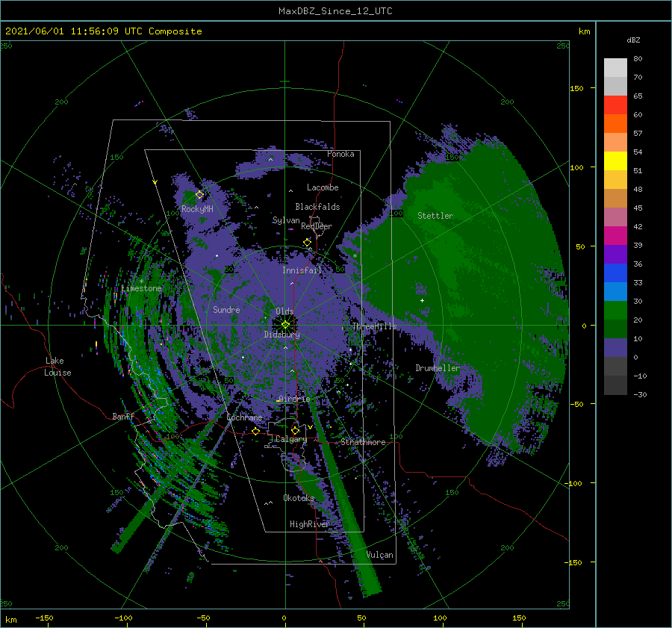This screenshot has width=672, height=628.
Task: Click the HighRiver town label
Action: click(x=309, y=524)
